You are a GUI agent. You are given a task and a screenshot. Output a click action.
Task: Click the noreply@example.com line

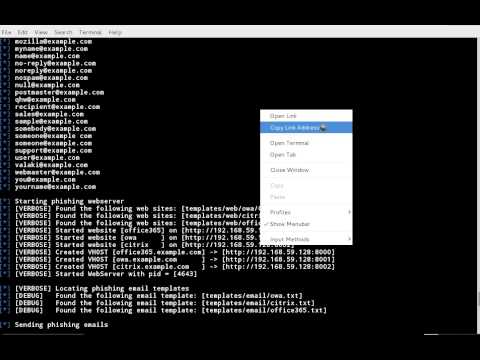tap(53, 71)
